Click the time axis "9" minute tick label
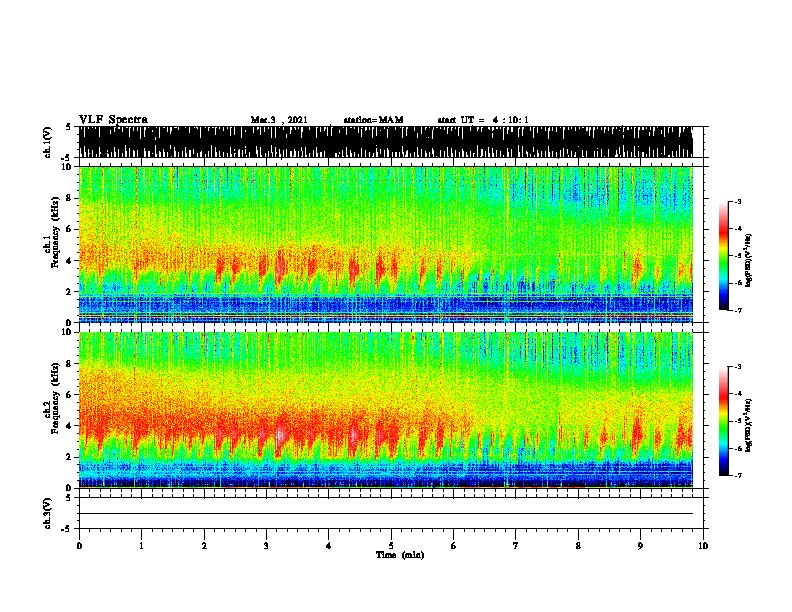The height and width of the screenshot is (612, 792). coord(640,546)
